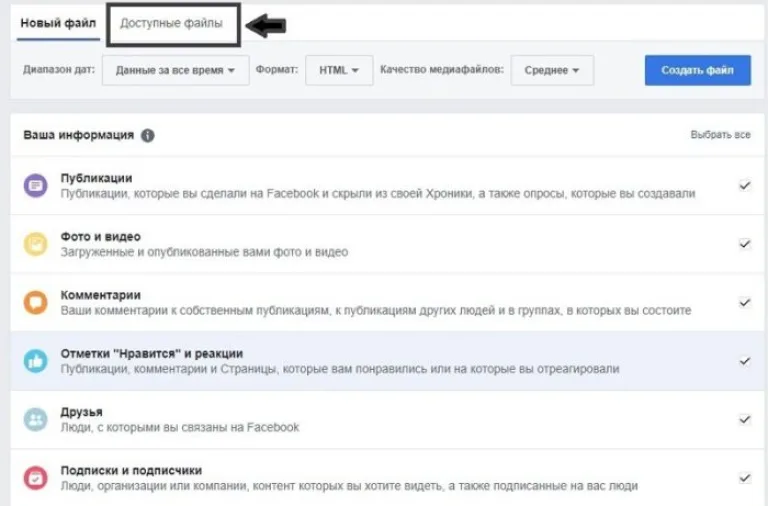Image resolution: width=768 pixels, height=506 pixels.
Task: Click the Публикации heading text
Action: point(96,178)
